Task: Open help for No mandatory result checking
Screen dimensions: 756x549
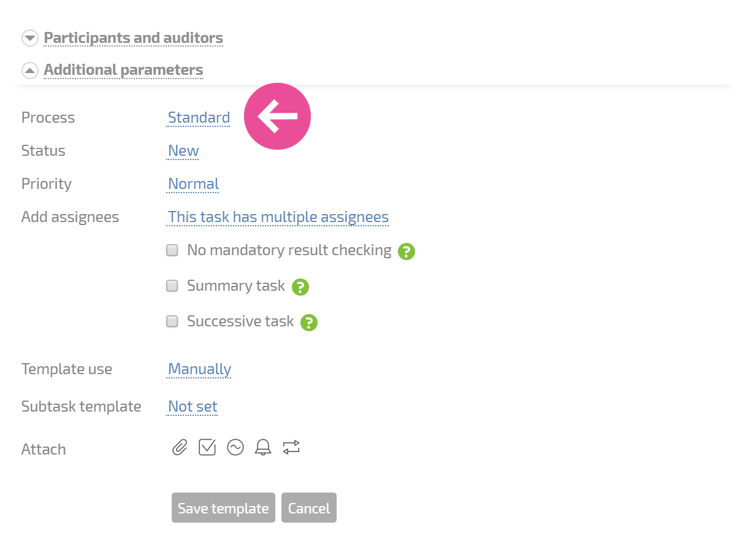Action: [407, 251]
